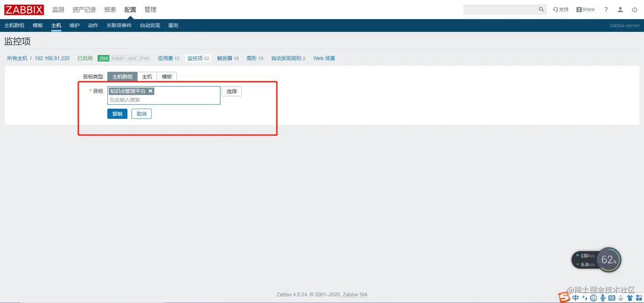Click the logout power icon

click(x=635, y=9)
